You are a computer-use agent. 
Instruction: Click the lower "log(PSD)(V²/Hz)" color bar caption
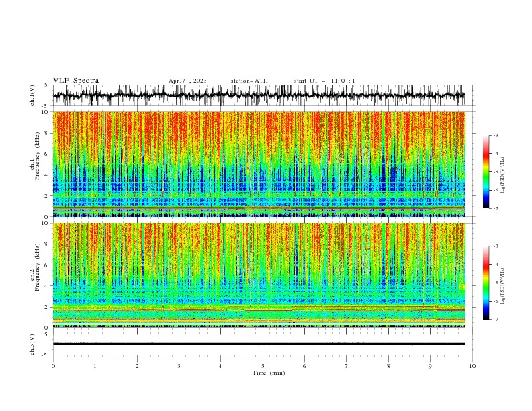click(502, 286)
